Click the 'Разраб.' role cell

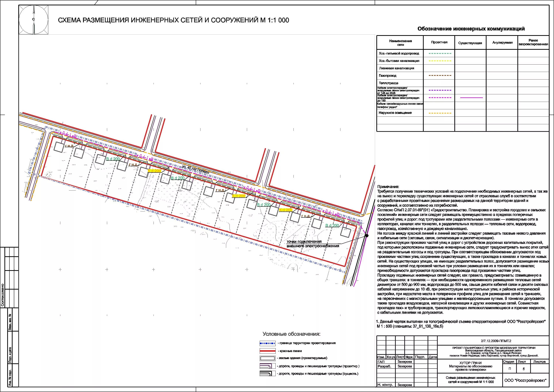pyautogui.click(x=387, y=366)
